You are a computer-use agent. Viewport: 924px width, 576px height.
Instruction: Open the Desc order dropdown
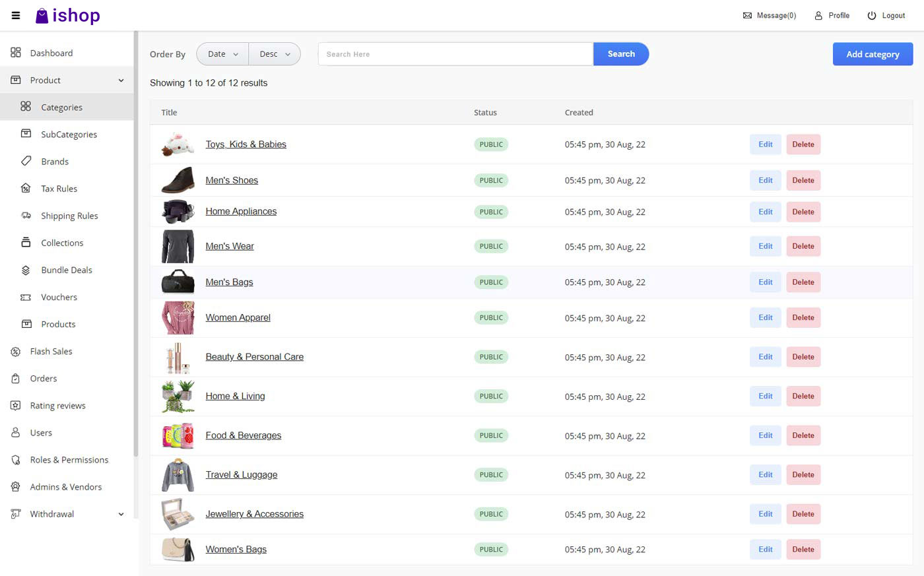[x=274, y=54]
